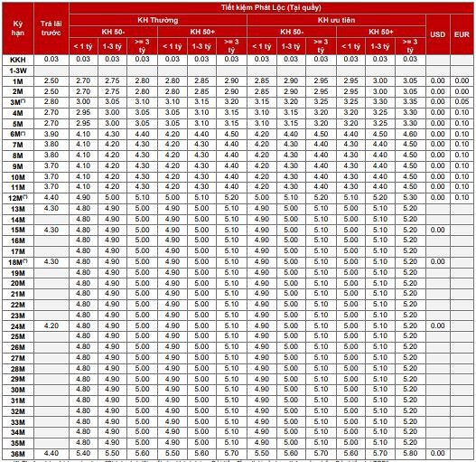The width and height of the screenshot is (476, 462).
Task: Click the 6M term row label
Action: [x=18, y=134]
